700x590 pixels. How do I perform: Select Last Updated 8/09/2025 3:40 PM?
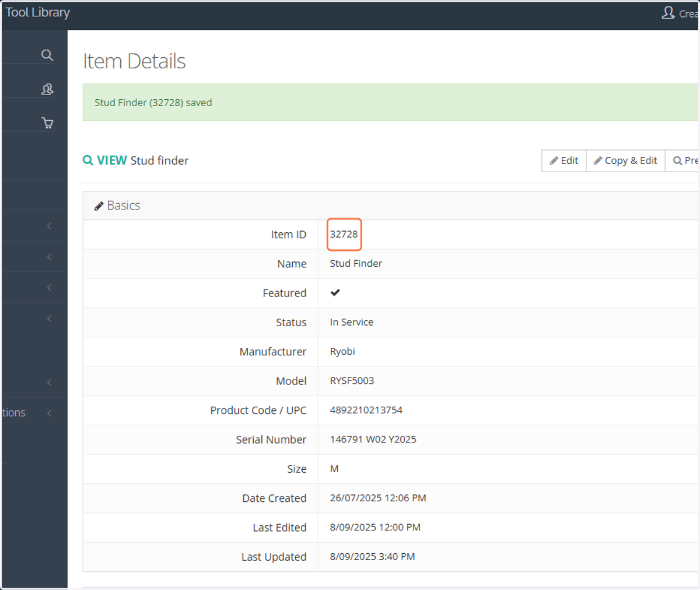(x=373, y=557)
